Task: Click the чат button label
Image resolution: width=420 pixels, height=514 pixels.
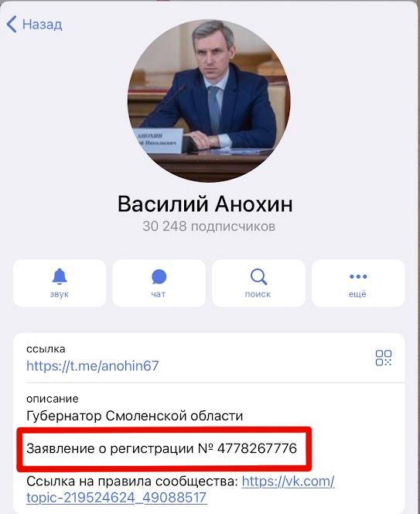Action: coord(159,294)
